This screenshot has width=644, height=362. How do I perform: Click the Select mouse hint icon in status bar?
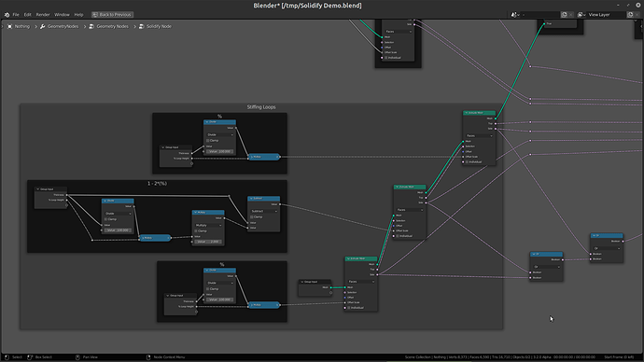[7, 357]
